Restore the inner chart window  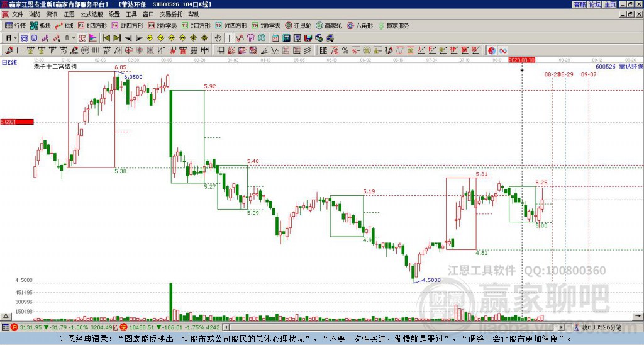[x=630, y=14]
